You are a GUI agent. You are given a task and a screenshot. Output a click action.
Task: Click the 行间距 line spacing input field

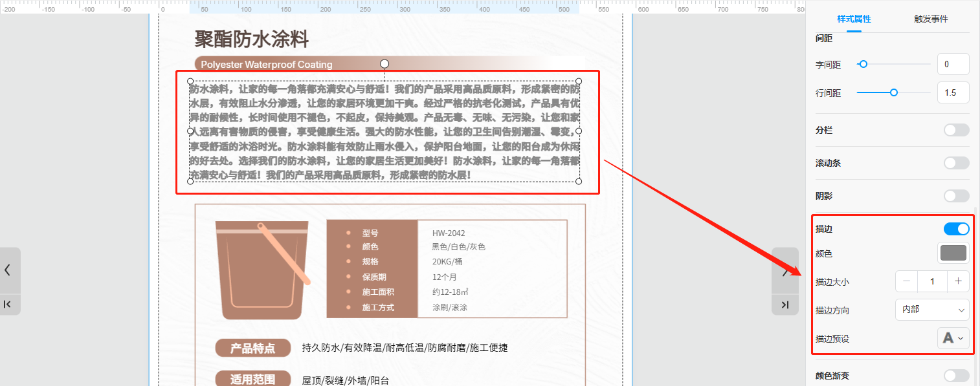[953, 92]
